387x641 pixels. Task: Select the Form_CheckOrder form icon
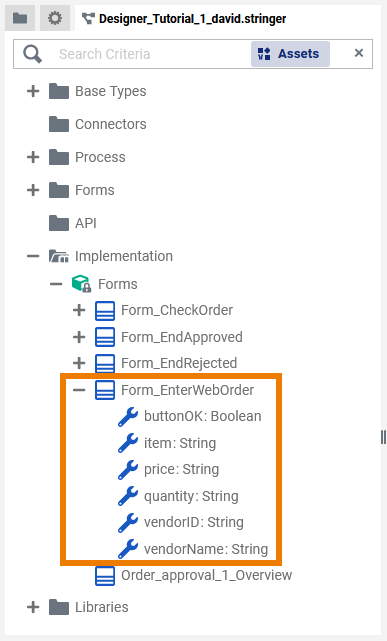(105, 311)
